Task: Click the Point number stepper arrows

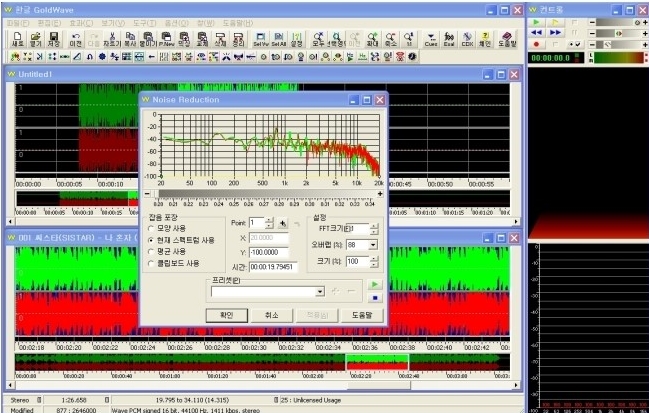Action: pos(269,223)
